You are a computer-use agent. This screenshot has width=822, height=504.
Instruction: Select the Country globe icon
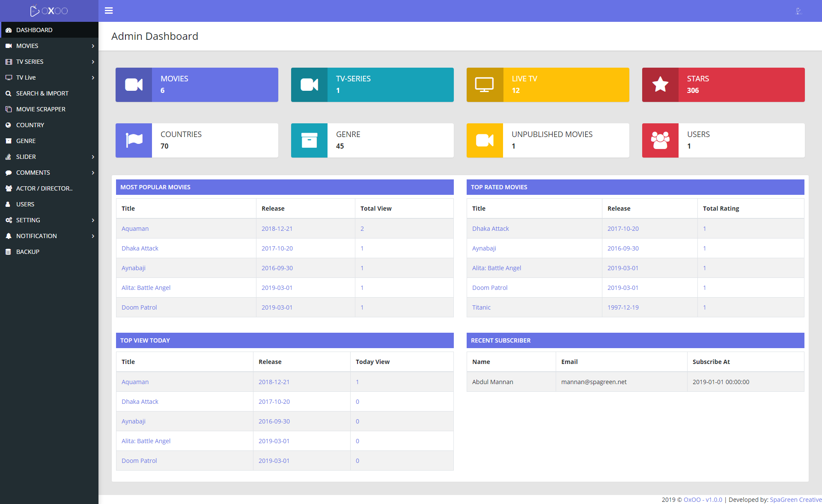coord(9,125)
